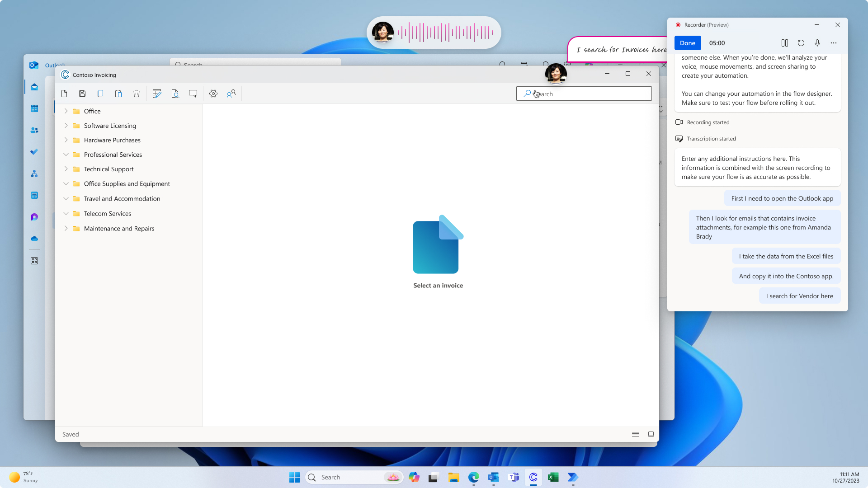Open the Calendar icon in Outlook sidebar
The image size is (868, 488).
34,108
